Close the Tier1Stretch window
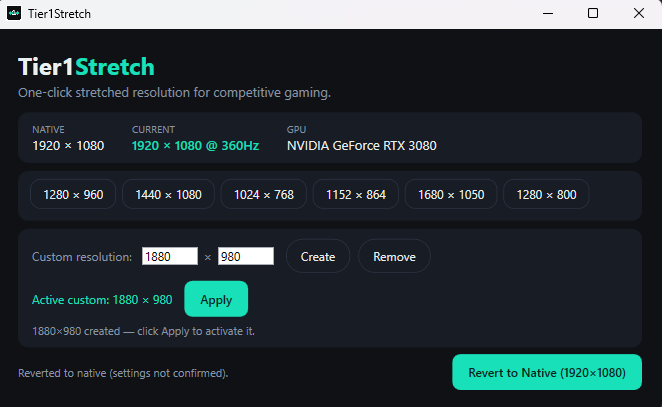Viewport: 662px width, 407px height. 639,14
